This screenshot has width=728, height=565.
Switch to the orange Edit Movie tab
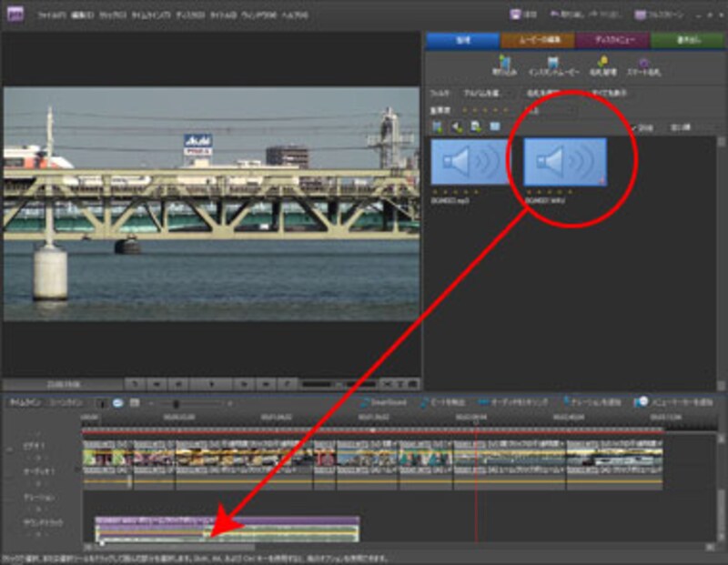point(538,41)
